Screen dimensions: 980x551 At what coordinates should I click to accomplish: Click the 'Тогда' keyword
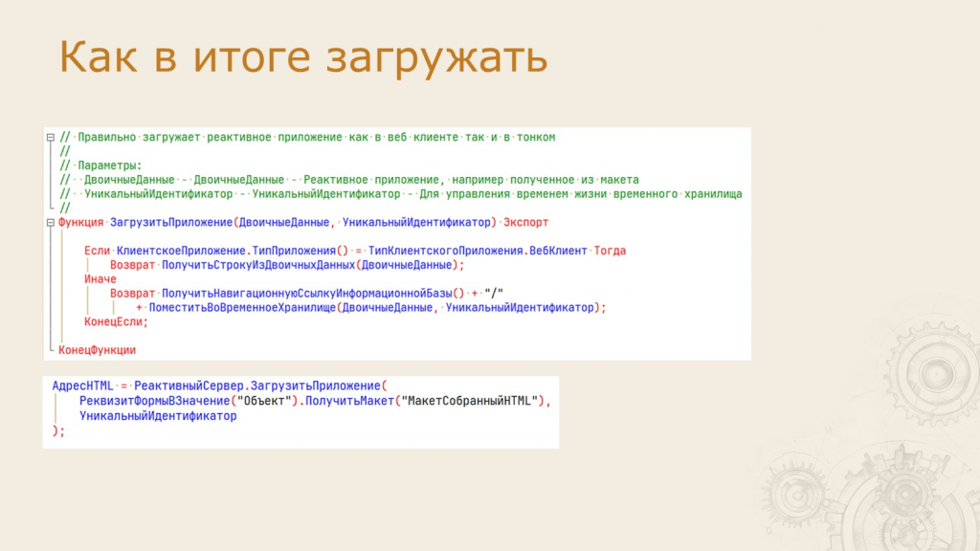[610, 251]
